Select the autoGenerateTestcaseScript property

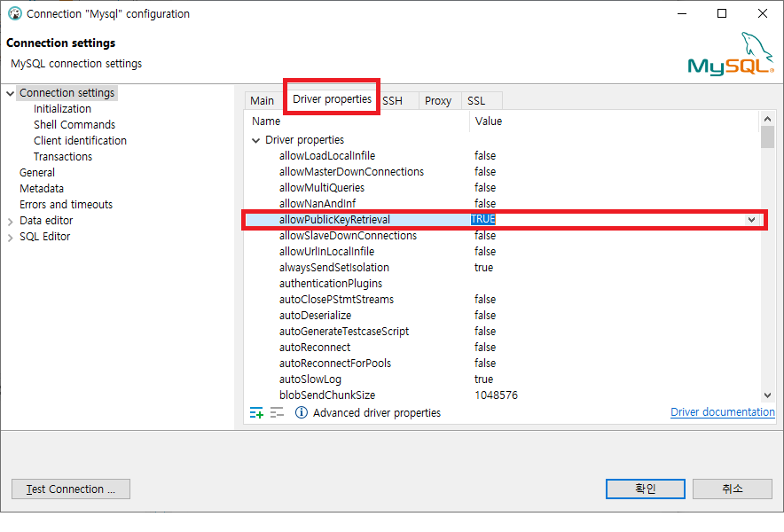click(x=344, y=332)
